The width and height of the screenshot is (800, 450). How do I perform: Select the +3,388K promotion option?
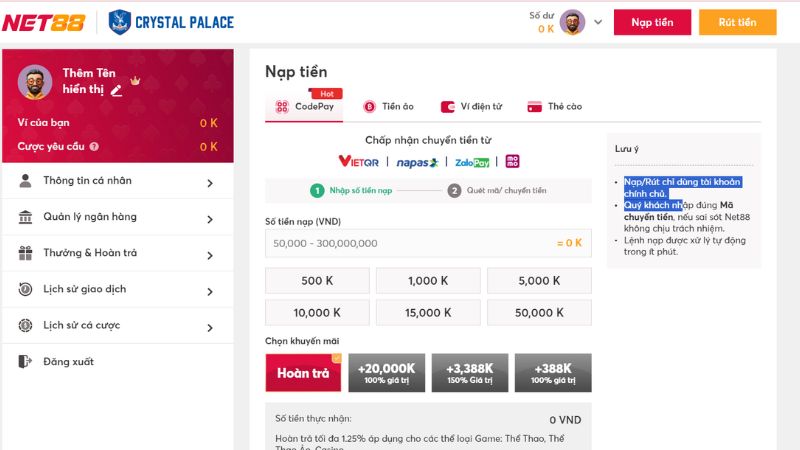point(470,373)
